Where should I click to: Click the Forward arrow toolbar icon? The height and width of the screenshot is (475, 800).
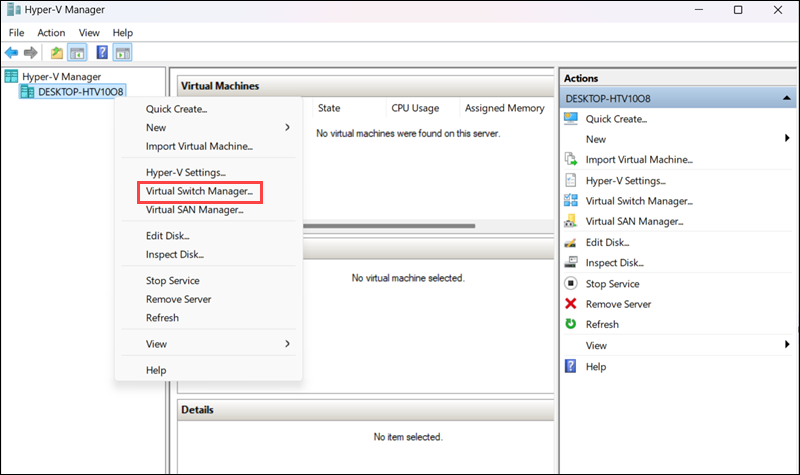click(x=31, y=52)
